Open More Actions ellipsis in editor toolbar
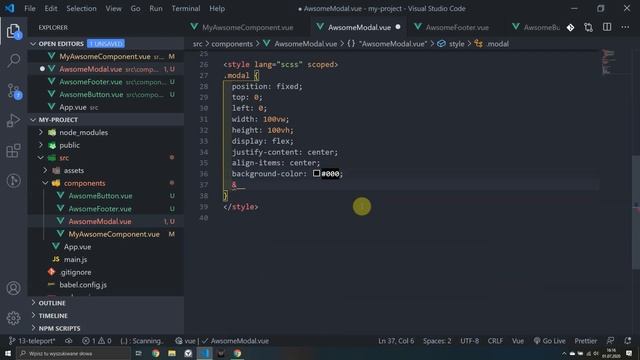This screenshot has height=360, width=640. tap(625, 27)
